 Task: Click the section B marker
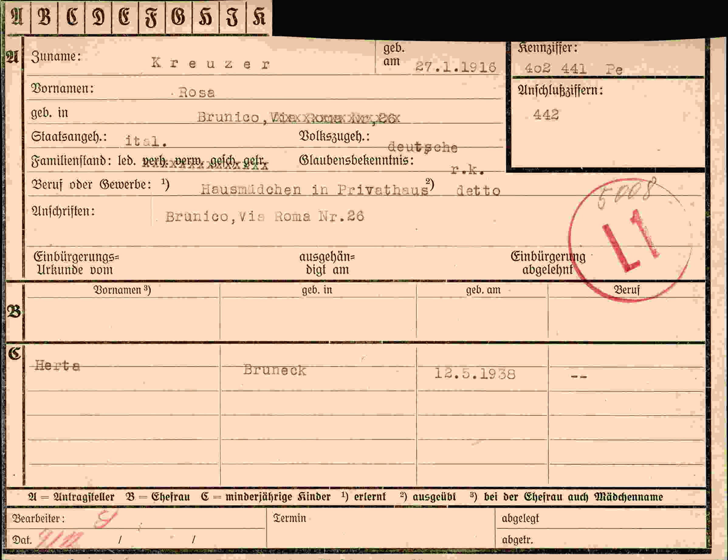pos(14,311)
